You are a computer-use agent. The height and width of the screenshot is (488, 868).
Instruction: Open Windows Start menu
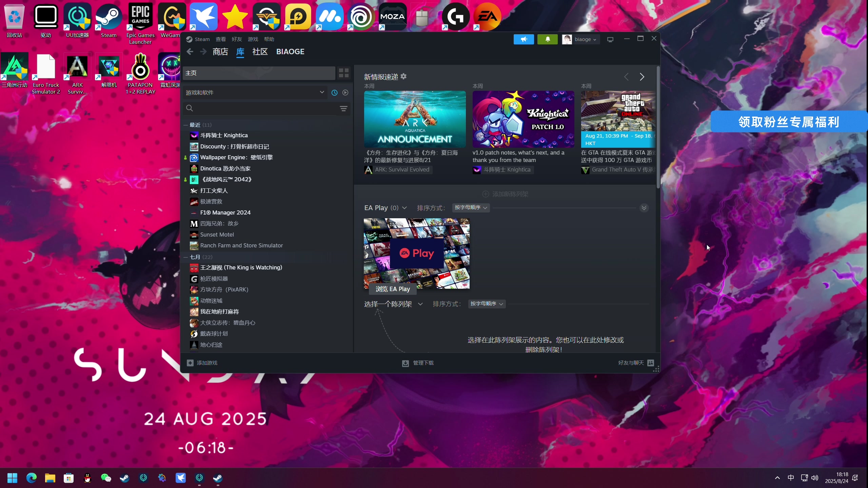coord(13,478)
